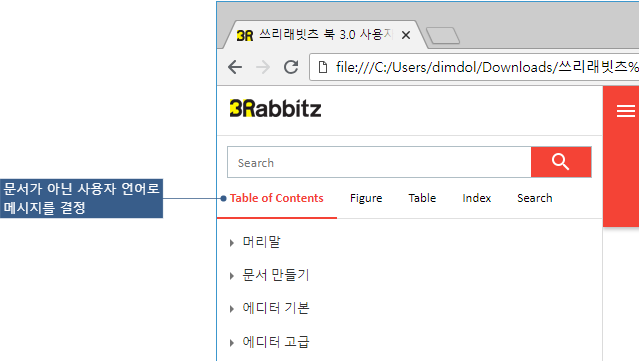Screen dimensions: 640x362
Task: Reload the page with the refresh icon
Action: click(291, 67)
